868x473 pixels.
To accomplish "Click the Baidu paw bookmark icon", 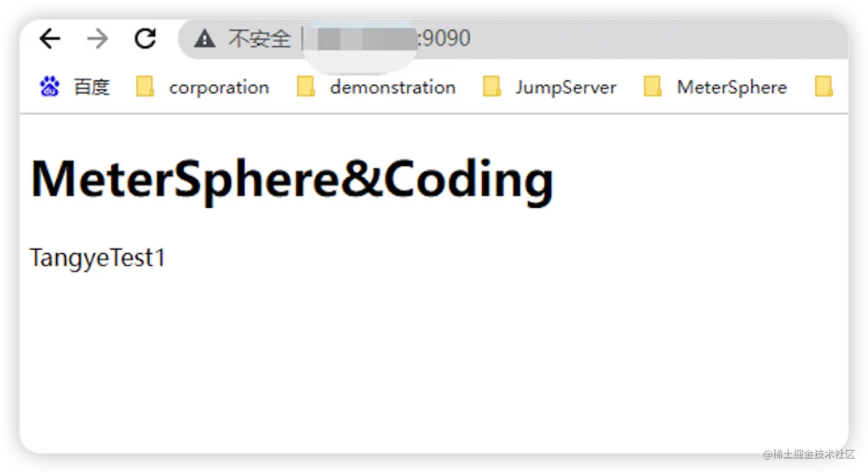I will click(x=49, y=87).
